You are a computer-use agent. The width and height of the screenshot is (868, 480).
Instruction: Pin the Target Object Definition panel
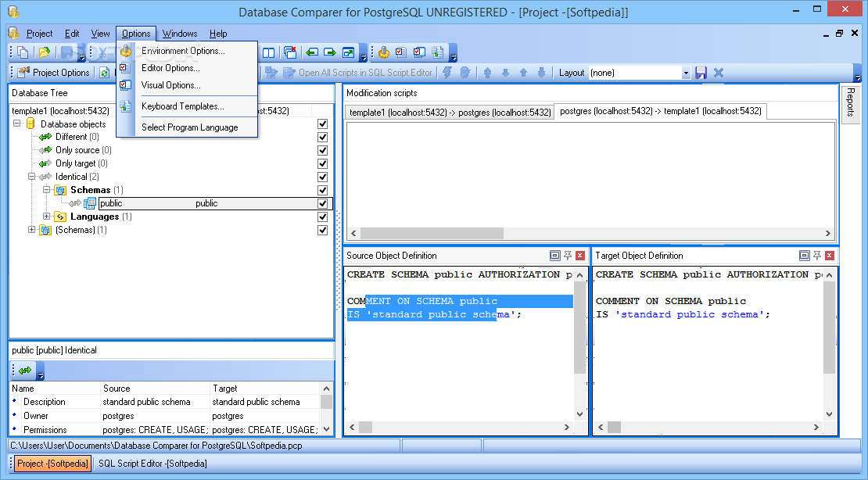coord(817,255)
